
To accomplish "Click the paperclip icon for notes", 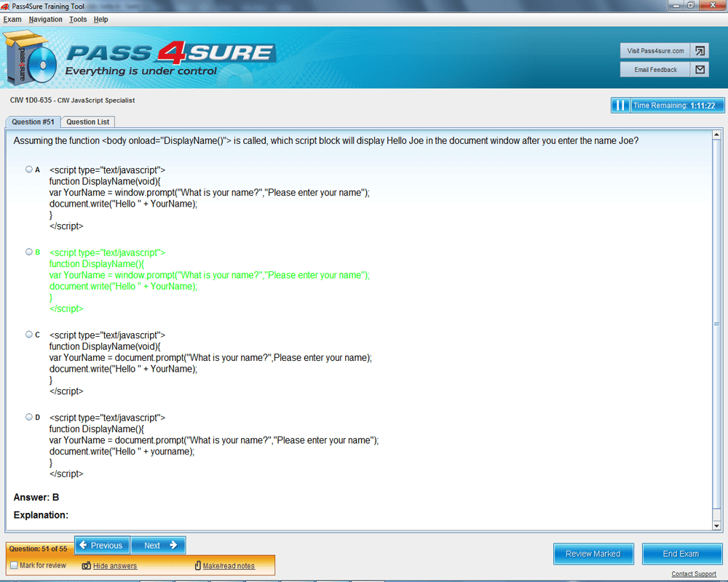I will pos(198,565).
